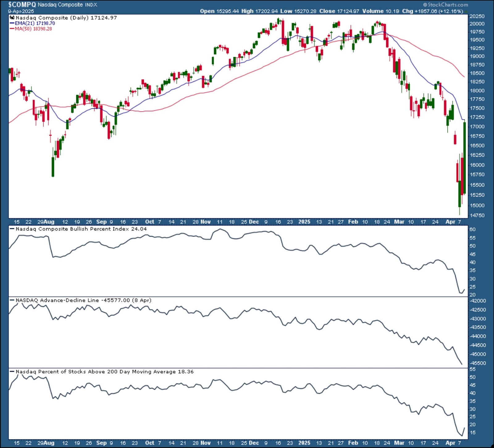Click the $COMPQ ticker symbol in header
Image resolution: width=494 pixels, height=448 pixels.
[x=22, y=5]
